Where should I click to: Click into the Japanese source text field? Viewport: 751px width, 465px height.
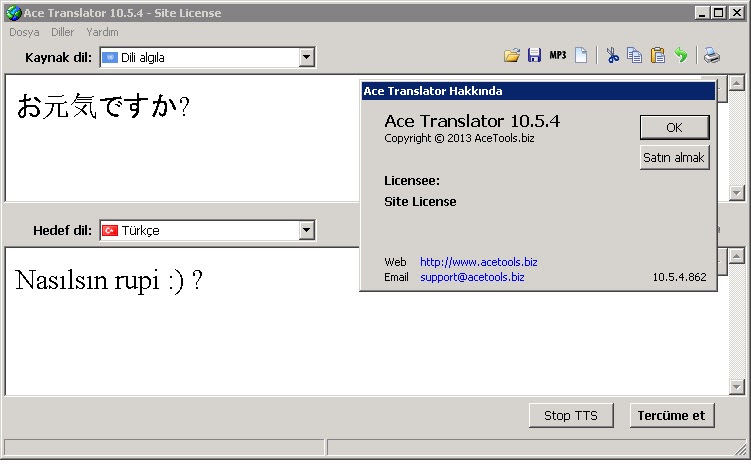tap(182, 138)
